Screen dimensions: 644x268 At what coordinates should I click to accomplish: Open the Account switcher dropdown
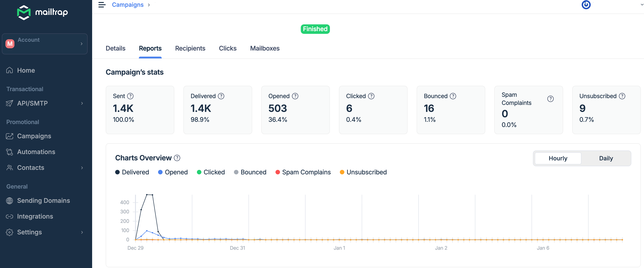[x=44, y=44]
